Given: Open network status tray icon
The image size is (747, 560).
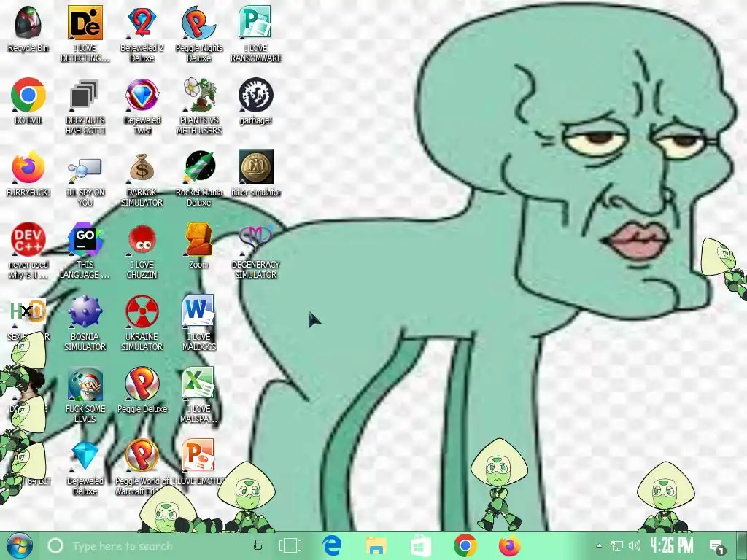Looking at the screenshot, I should pos(617,545).
